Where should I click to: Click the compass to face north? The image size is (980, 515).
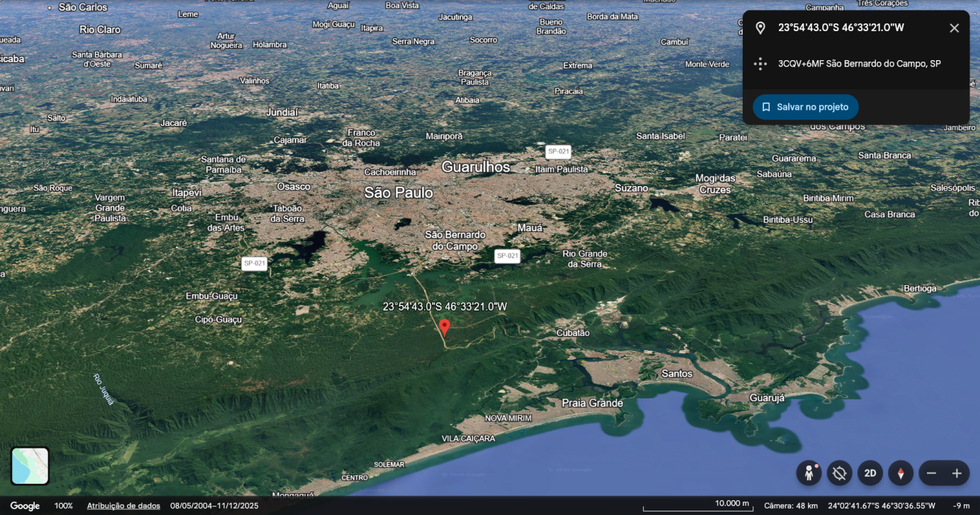(x=901, y=473)
